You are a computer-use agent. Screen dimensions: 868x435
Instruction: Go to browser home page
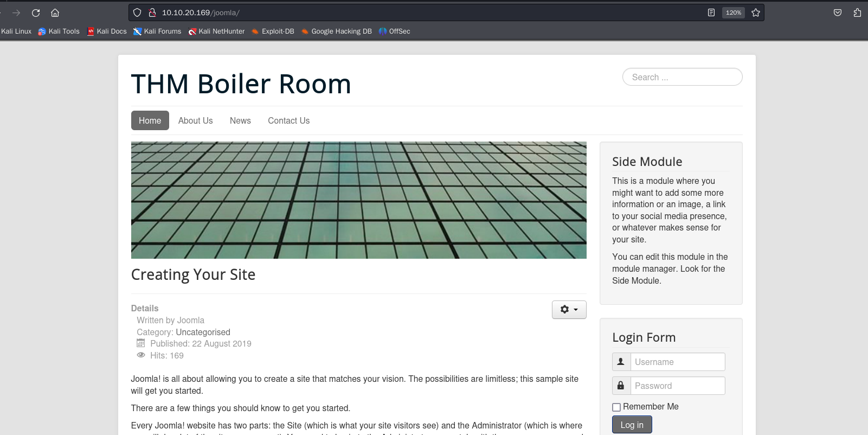55,12
